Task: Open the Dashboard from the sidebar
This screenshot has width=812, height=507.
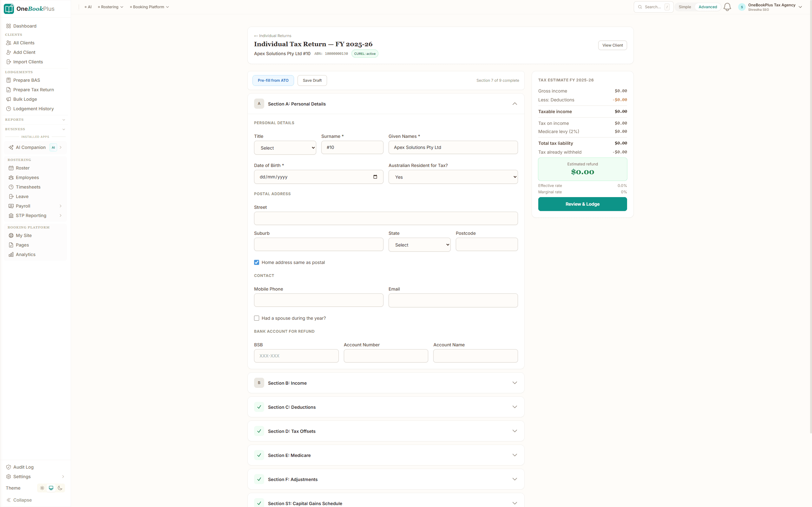Action: (25, 26)
